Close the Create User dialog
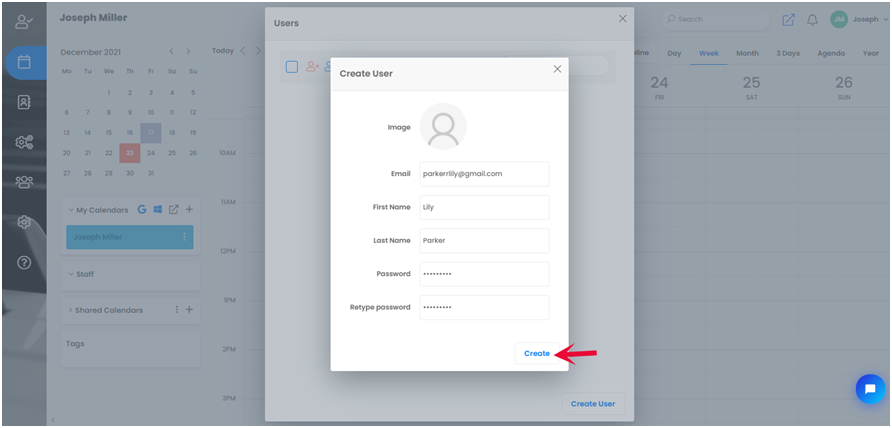 pyautogui.click(x=557, y=69)
